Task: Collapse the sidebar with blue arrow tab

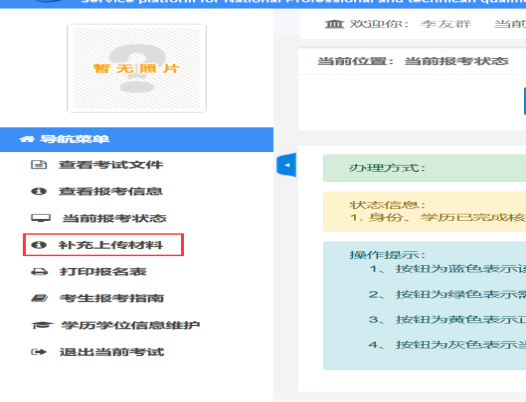Action: (x=286, y=165)
